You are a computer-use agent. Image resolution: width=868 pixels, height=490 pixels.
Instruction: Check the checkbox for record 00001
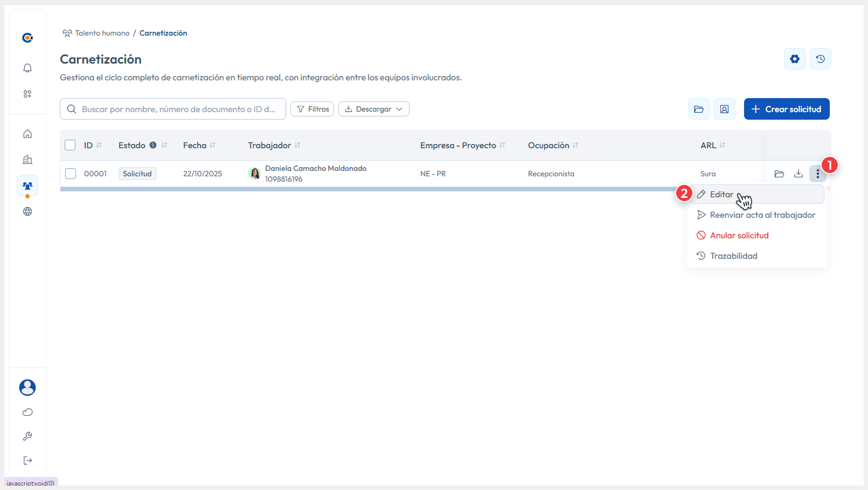(70, 174)
